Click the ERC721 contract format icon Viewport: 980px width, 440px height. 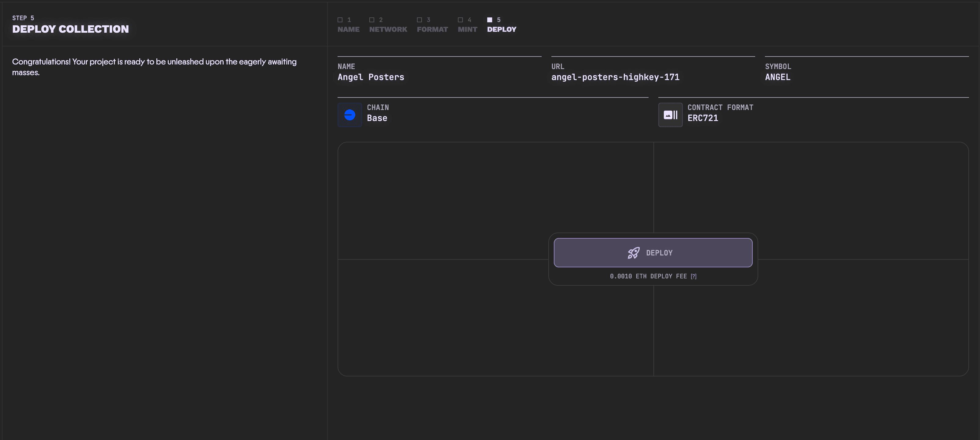(670, 115)
